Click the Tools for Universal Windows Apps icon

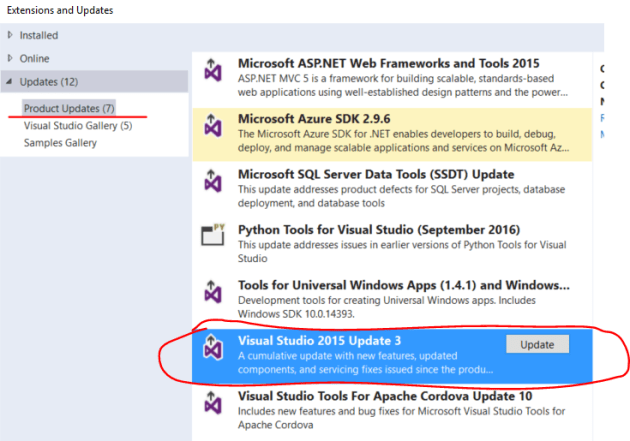[x=213, y=292]
